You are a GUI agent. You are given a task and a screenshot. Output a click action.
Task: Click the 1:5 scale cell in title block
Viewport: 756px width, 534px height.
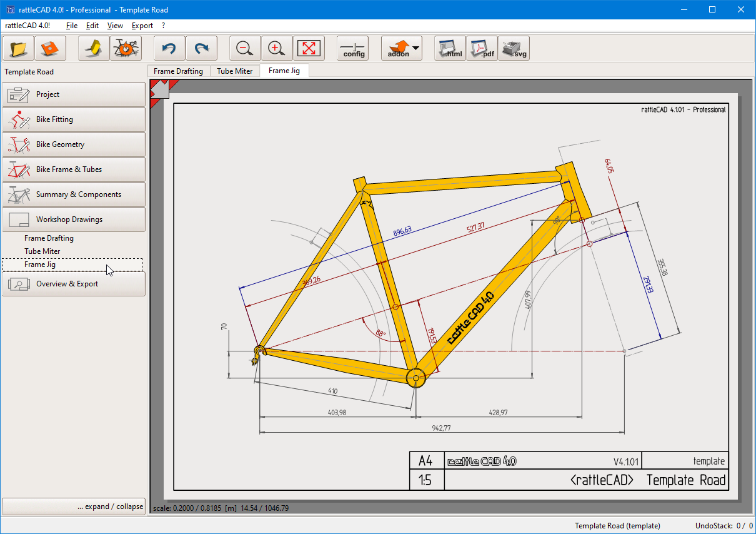[426, 480]
